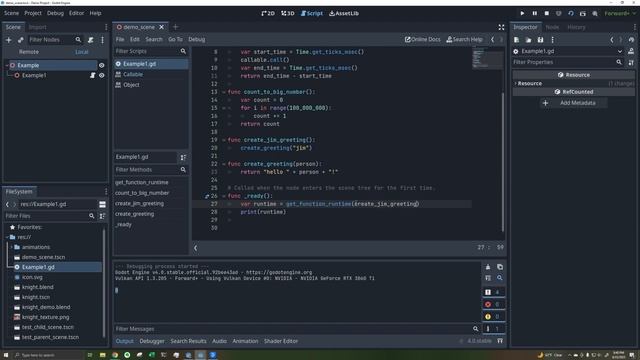The width and height of the screenshot is (640, 360).
Task: Open the Shader Editor bottom panel
Action: point(281,341)
